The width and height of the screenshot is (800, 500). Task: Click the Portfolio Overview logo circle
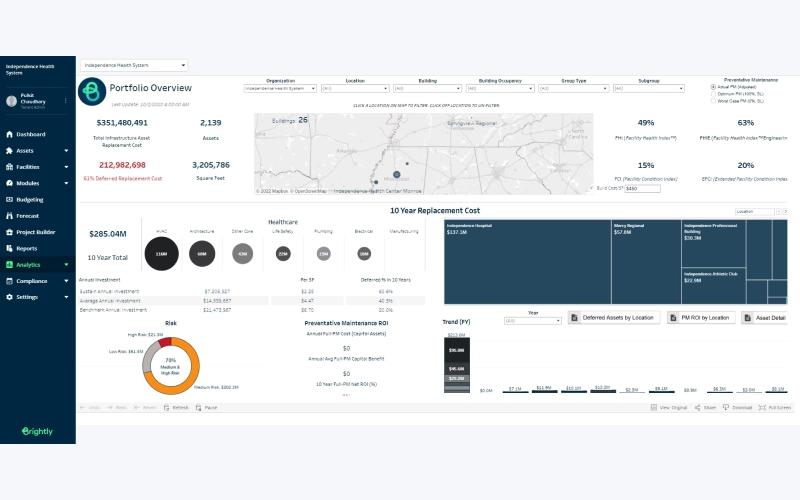pyautogui.click(x=92, y=92)
